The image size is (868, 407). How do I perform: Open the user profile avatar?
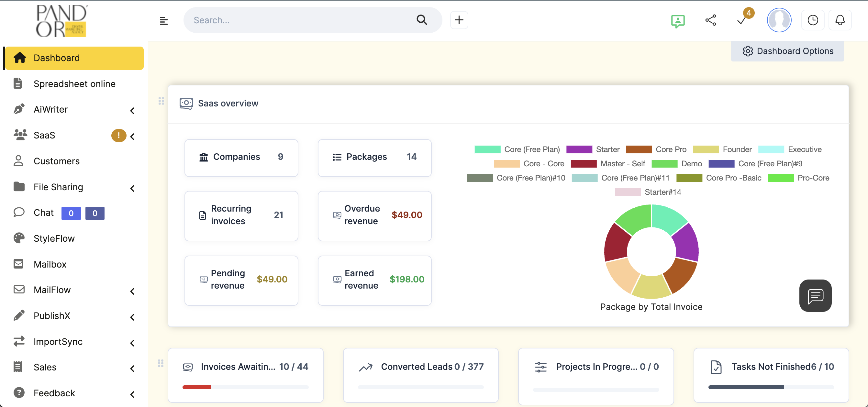779,20
